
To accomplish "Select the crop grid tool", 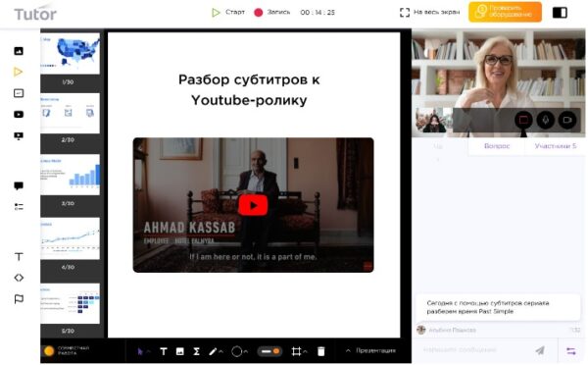I will click(296, 351).
